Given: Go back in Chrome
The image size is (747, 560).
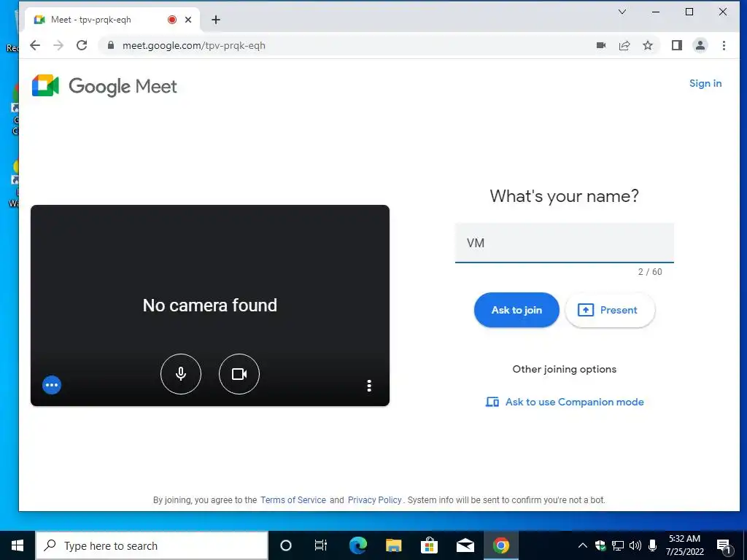Looking at the screenshot, I should click(35, 45).
